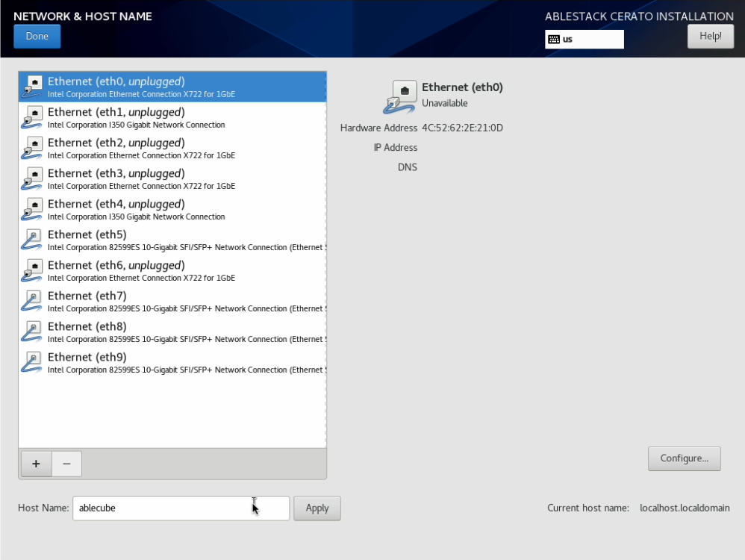Click the large Ethernet (eth0) detail icon
This screenshot has height=560, width=745.
point(400,96)
